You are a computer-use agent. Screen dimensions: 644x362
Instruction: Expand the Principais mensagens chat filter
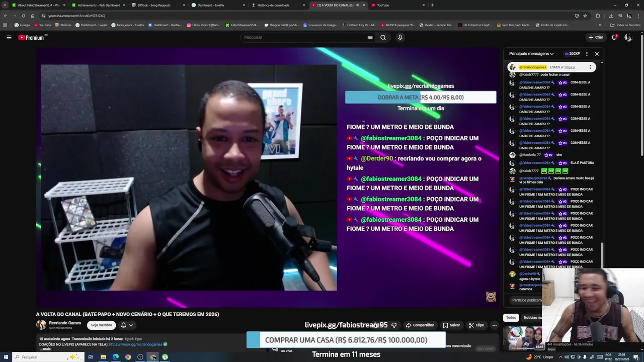pyautogui.click(x=531, y=54)
